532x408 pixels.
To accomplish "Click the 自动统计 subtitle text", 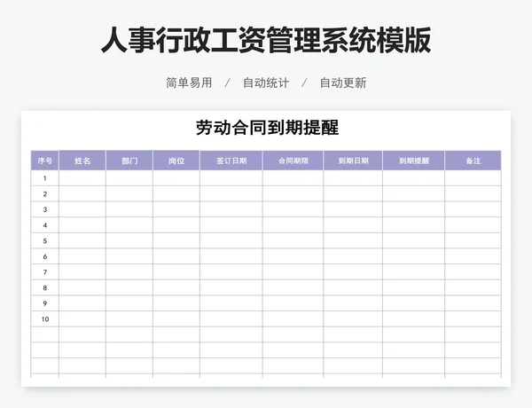I will 266,82.
